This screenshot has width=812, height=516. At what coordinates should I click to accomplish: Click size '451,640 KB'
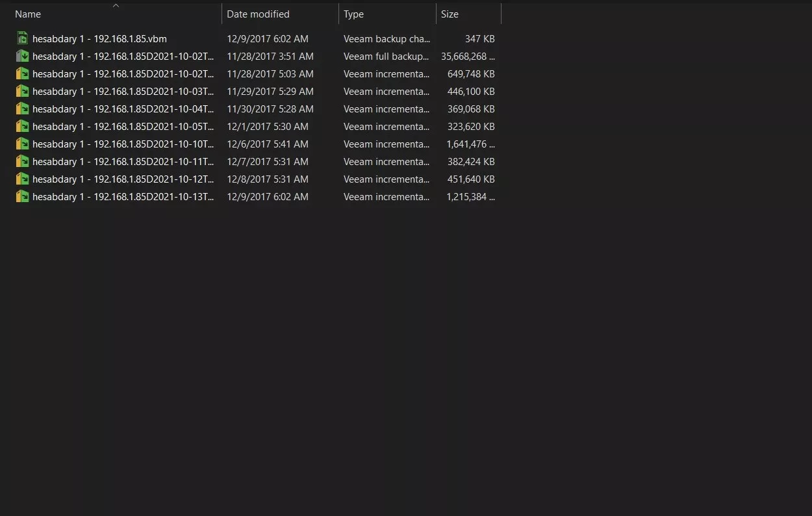471,179
